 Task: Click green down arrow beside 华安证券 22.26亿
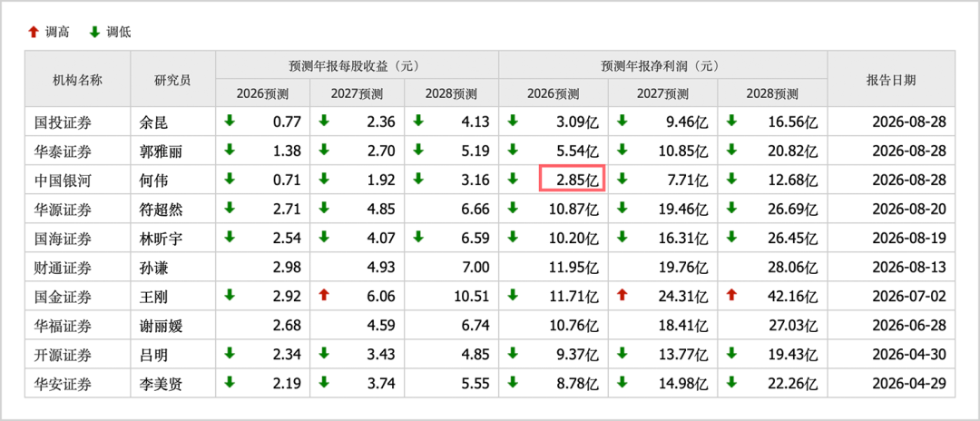(731, 382)
